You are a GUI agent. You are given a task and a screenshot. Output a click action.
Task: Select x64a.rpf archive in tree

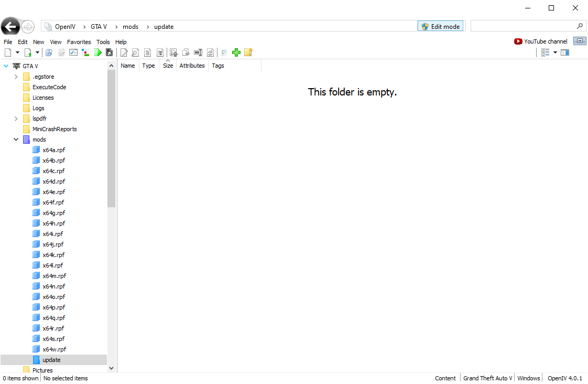53,150
